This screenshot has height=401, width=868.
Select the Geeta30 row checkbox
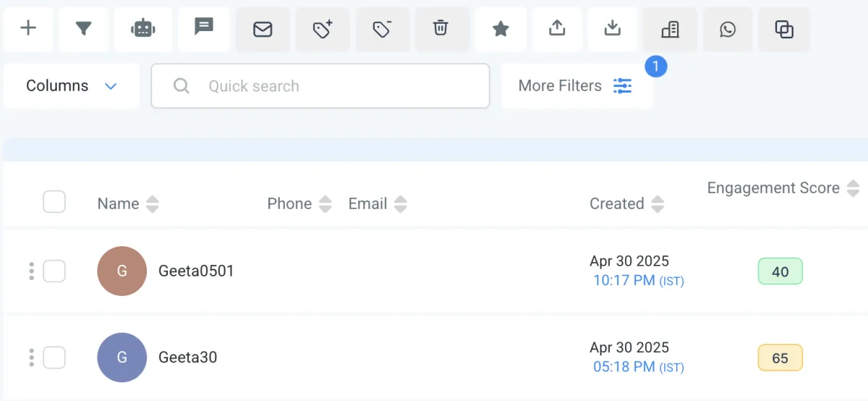pos(54,358)
